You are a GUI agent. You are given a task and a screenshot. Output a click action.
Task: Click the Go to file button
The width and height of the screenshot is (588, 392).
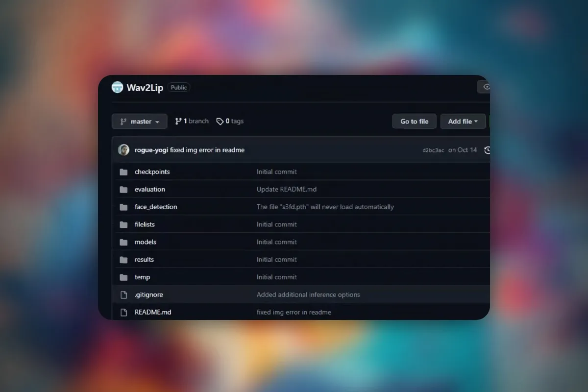(x=415, y=122)
